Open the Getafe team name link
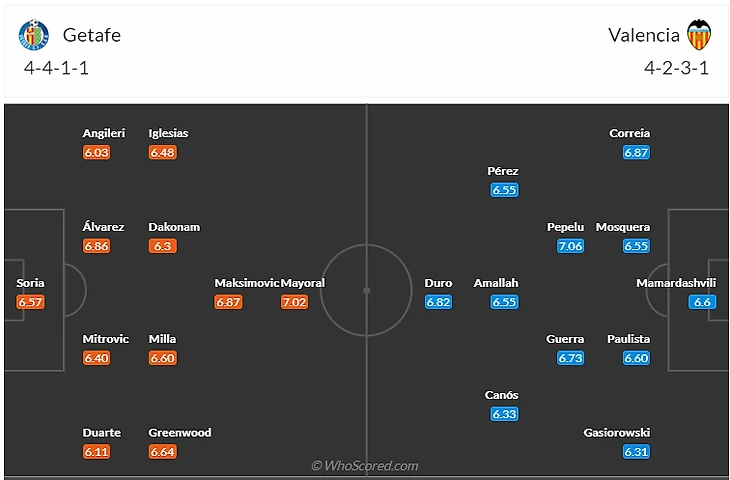 coord(91,35)
